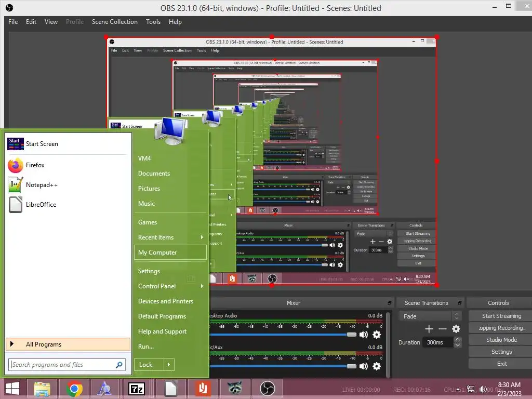Show hidden system tray icons
Screen dimensions: 532x399
[x=458, y=389]
